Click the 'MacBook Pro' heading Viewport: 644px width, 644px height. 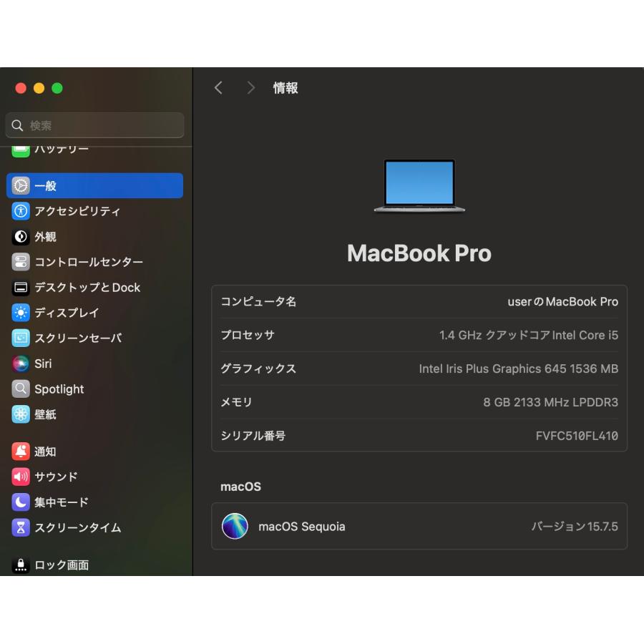click(419, 253)
